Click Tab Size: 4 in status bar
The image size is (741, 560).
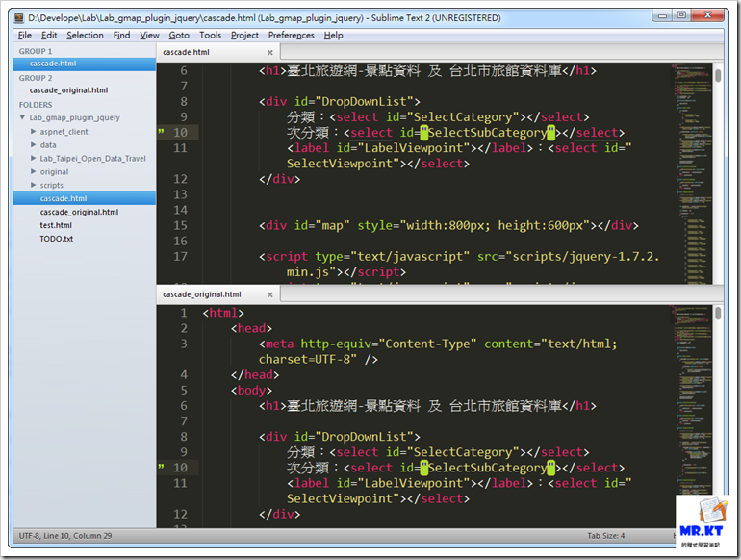coord(606,536)
